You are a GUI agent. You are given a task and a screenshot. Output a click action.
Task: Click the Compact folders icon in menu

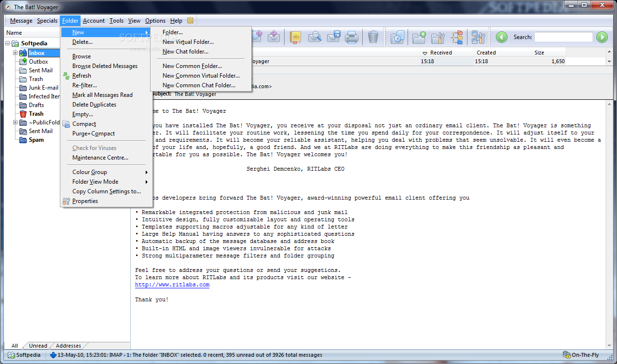click(66, 124)
